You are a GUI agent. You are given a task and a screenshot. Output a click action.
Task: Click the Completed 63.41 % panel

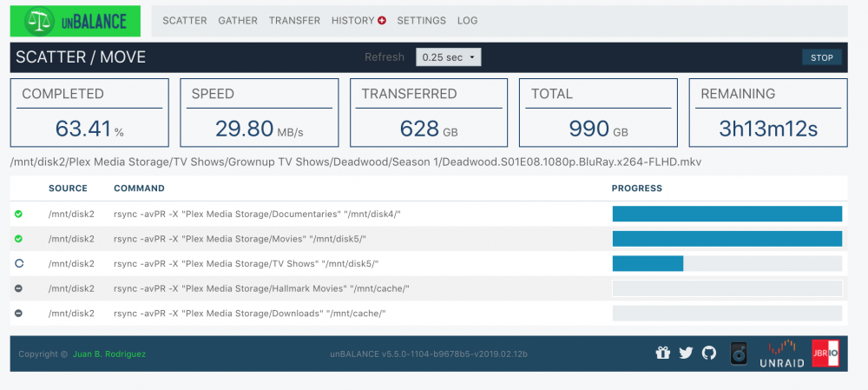(89, 112)
